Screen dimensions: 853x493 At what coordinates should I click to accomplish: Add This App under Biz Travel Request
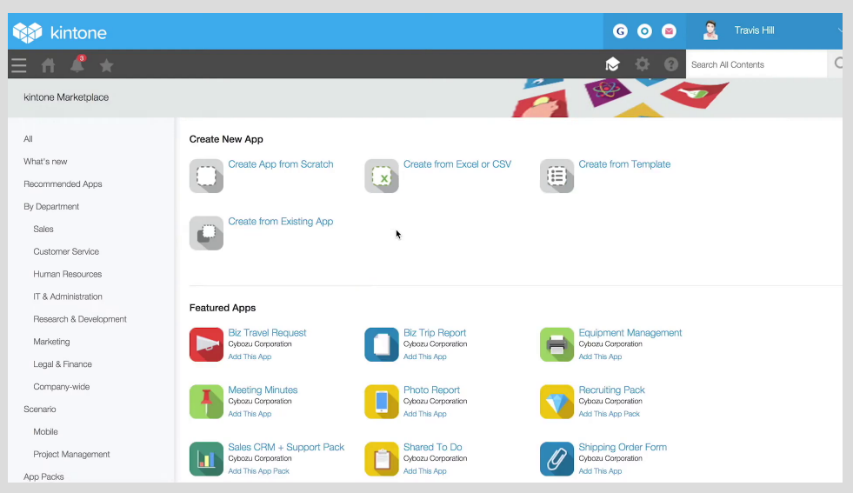coord(250,357)
